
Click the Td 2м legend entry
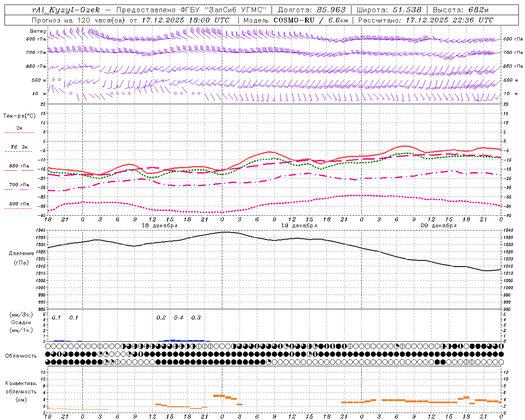pyautogui.click(x=19, y=147)
